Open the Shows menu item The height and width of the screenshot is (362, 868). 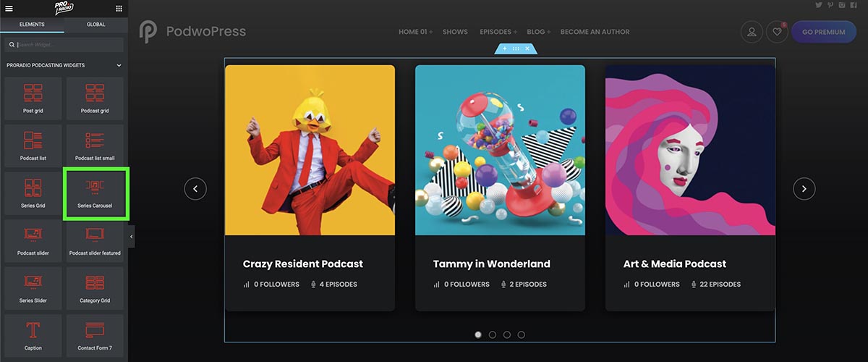[455, 32]
